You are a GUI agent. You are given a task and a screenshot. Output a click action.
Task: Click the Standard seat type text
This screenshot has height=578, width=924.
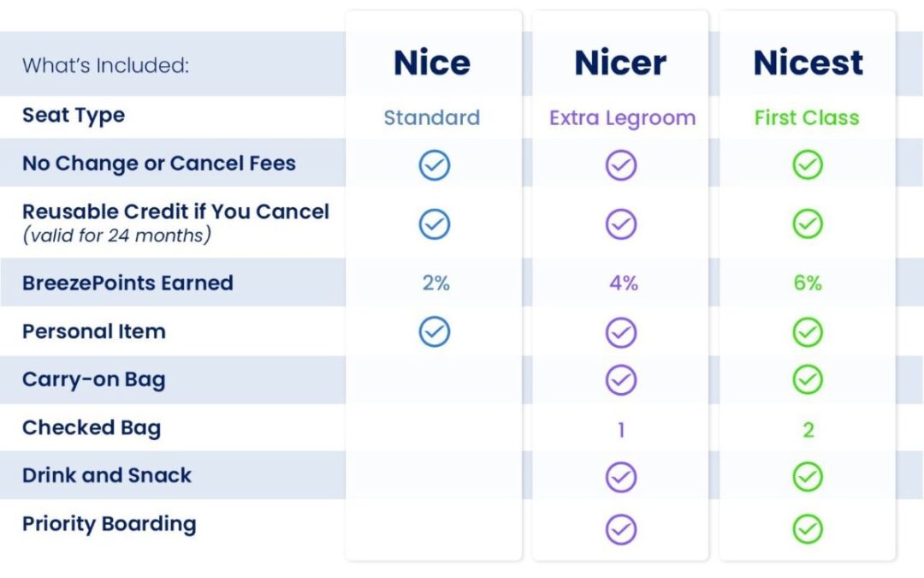click(x=432, y=117)
